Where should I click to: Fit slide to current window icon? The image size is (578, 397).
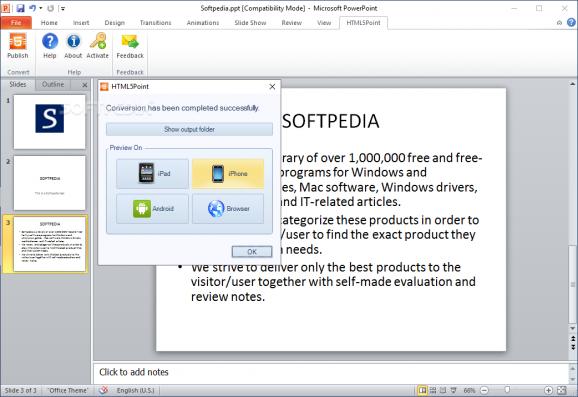coord(562,390)
